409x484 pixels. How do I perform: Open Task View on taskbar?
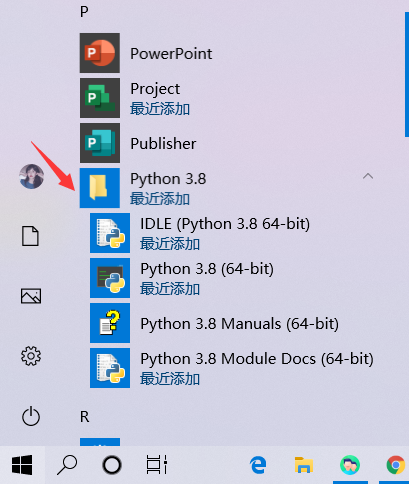click(157, 465)
